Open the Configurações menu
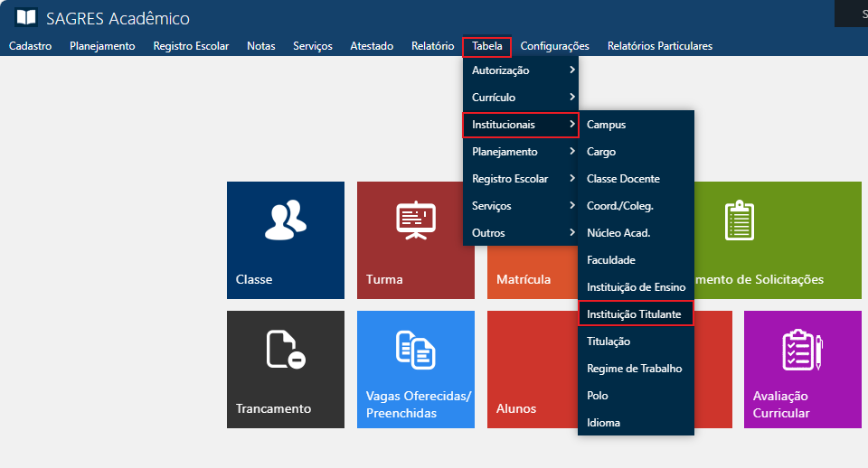 (x=554, y=46)
